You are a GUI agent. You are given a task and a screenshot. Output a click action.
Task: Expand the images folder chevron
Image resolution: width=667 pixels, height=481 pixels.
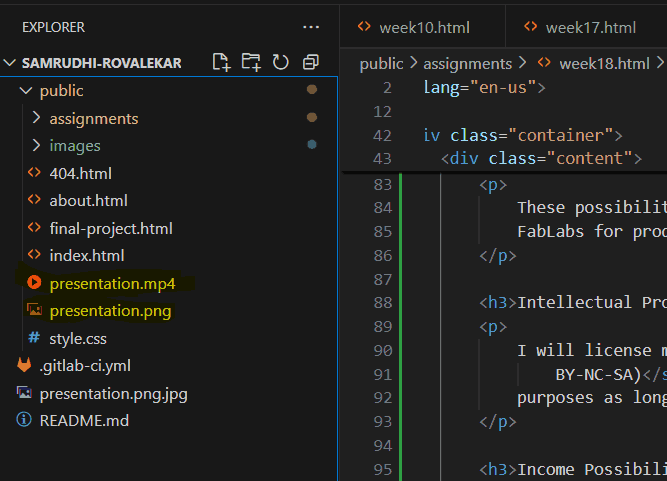(x=37, y=145)
